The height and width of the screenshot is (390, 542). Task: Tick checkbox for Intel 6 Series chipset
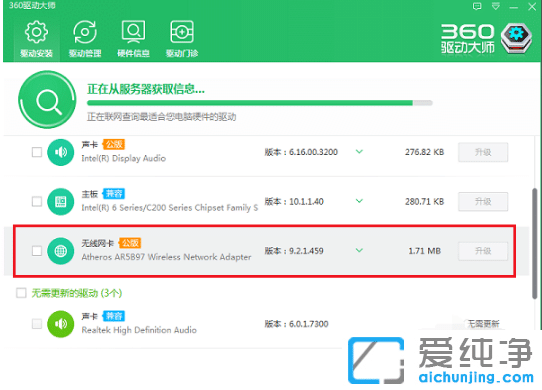[x=37, y=202]
